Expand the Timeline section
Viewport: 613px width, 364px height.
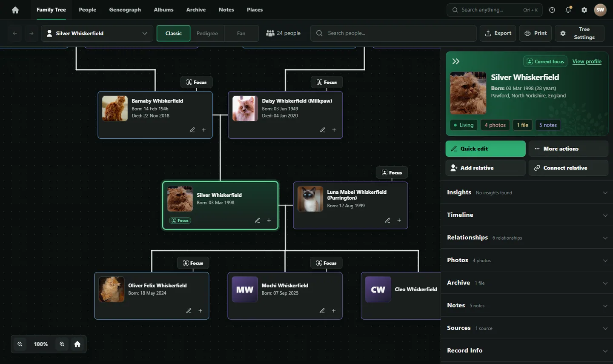pyautogui.click(x=527, y=215)
